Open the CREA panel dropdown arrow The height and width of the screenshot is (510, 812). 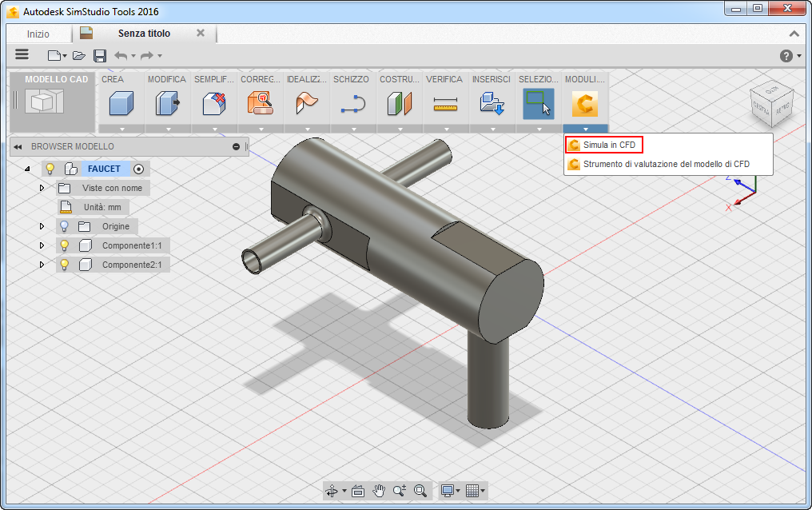point(121,129)
